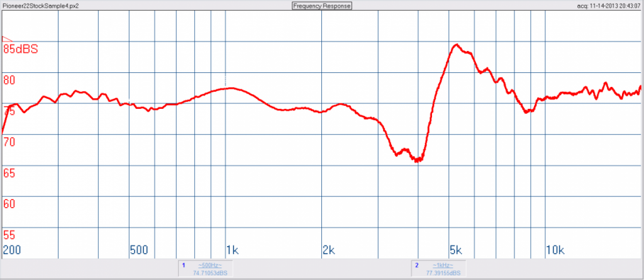The width and height of the screenshot is (644, 280).
Task: Click the 200 frequency axis label
Action: coord(12,250)
